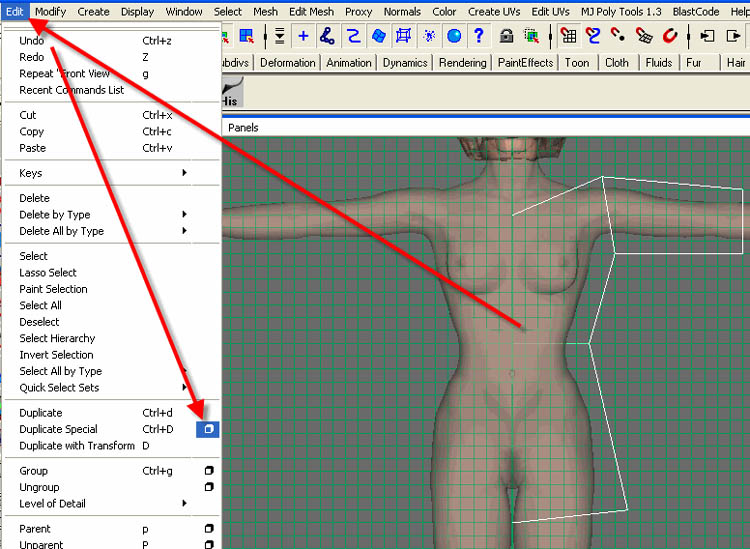Click Invert Selection menu entry
Viewport: 750px width, 549px height.
(x=56, y=355)
